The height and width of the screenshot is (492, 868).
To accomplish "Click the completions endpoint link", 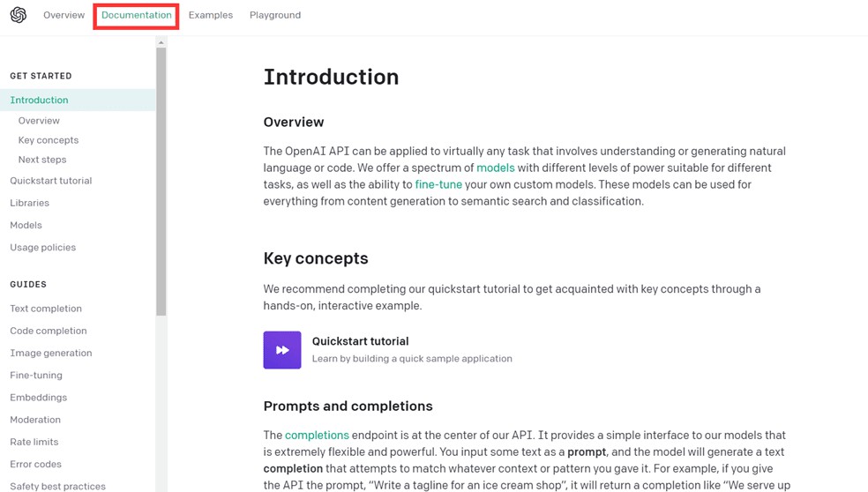I will [317, 435].
